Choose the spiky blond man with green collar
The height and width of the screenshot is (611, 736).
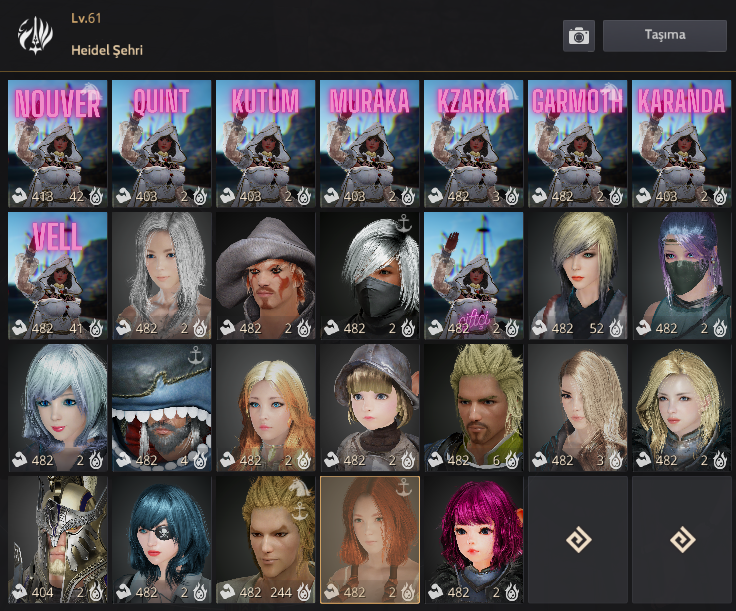pos(474,408)
